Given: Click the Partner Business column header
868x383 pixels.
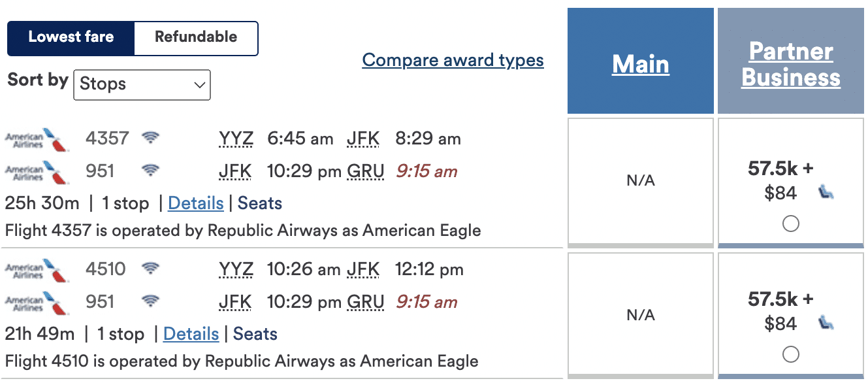Looking at the screenshot, I should coord(790,64).
